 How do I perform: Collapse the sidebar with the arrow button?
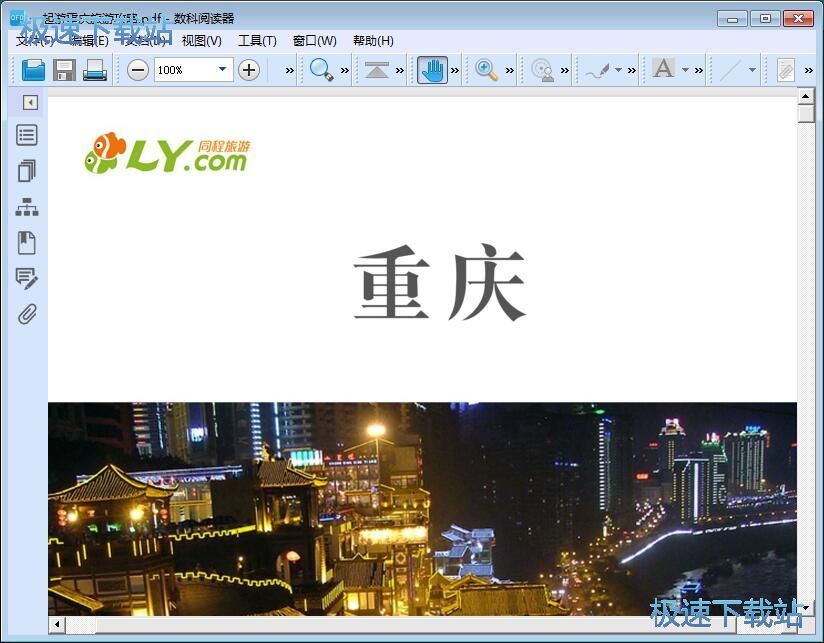pyautogui.click(x=29, y=102)
